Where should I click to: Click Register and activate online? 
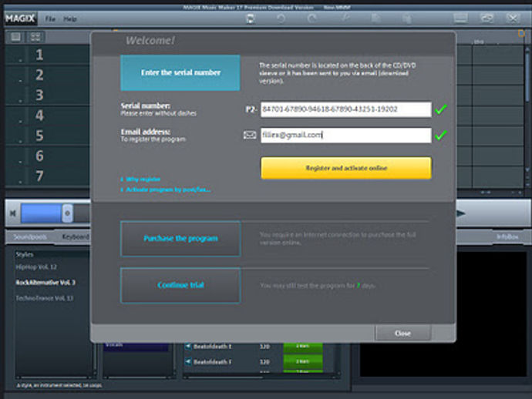(346, 168)
